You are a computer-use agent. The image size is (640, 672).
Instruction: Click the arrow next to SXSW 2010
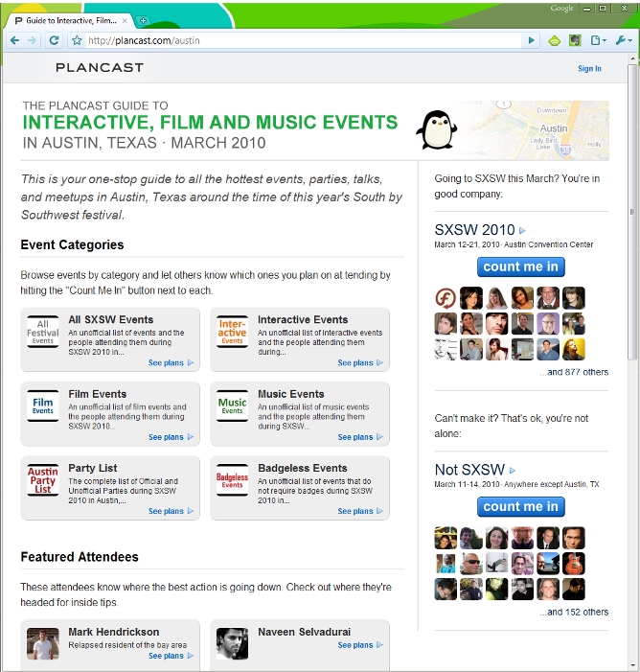pos(522,231)
